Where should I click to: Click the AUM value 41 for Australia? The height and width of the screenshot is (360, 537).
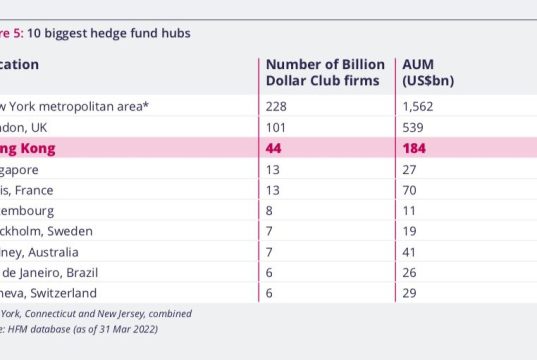coord(409,252)
